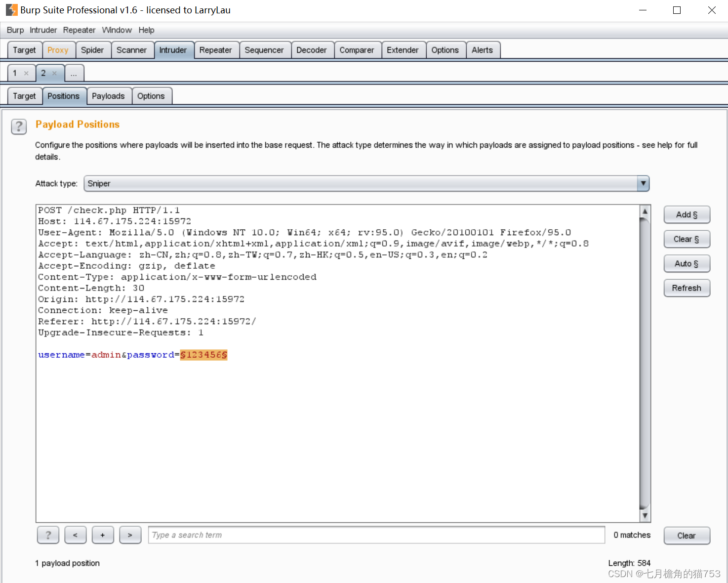Click the 'Upgrade-Insecure-Requests: 1' header line
The width and height of the screenshot is (728, 583).
[121, 333]
